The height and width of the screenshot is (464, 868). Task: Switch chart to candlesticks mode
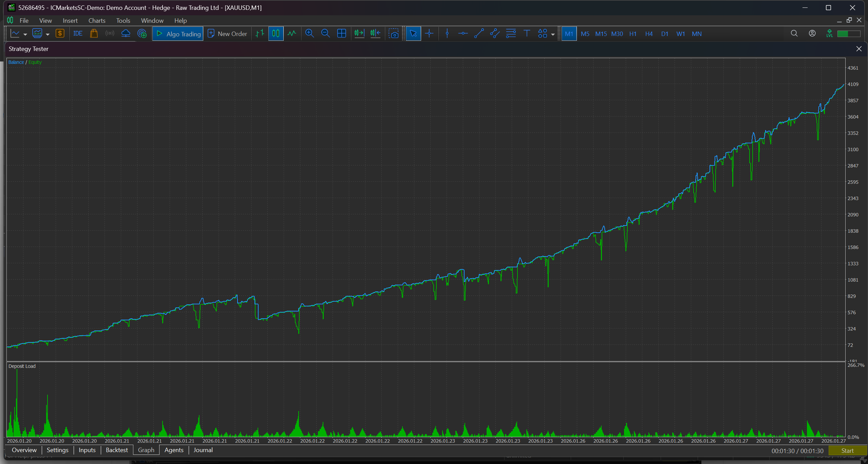click(276, 34)
